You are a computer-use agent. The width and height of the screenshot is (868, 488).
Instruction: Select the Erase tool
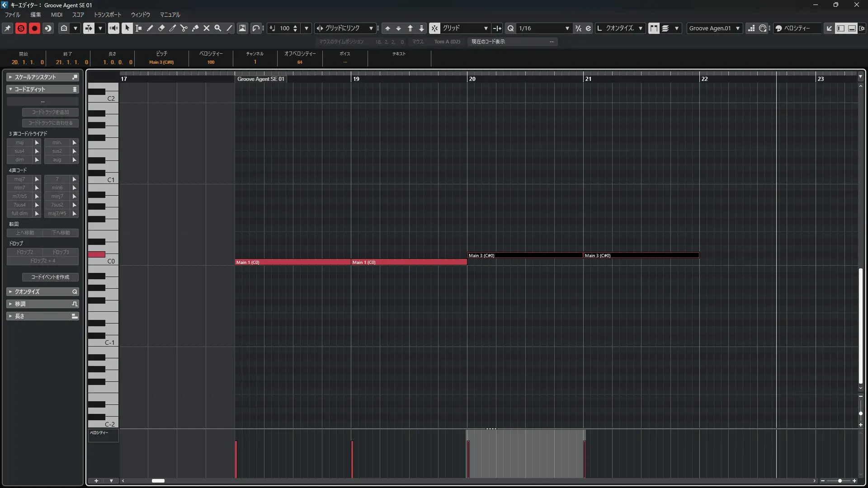pyautogui.click(x=161, y=28)
